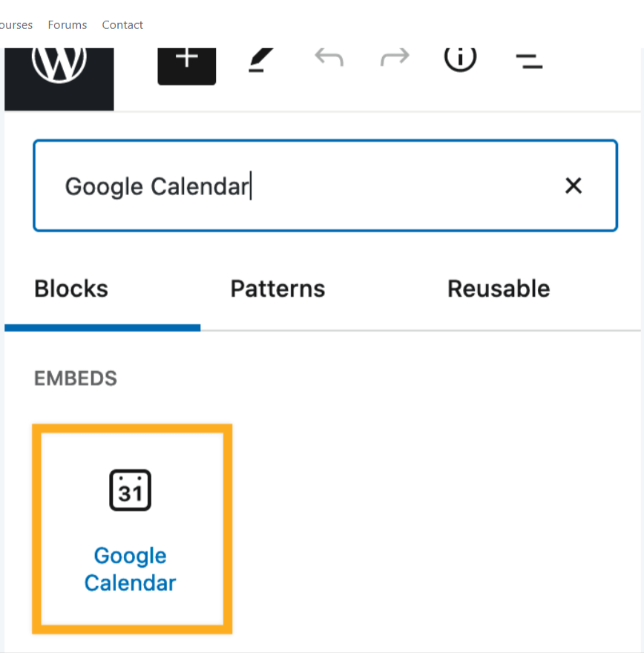Open the document Details info icon

(460, 59)
